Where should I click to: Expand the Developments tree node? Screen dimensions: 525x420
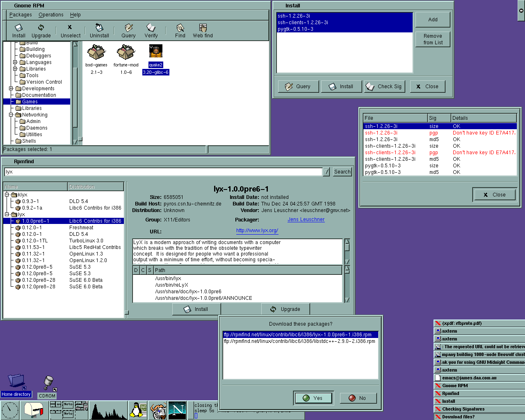click(x=11, y=89)
